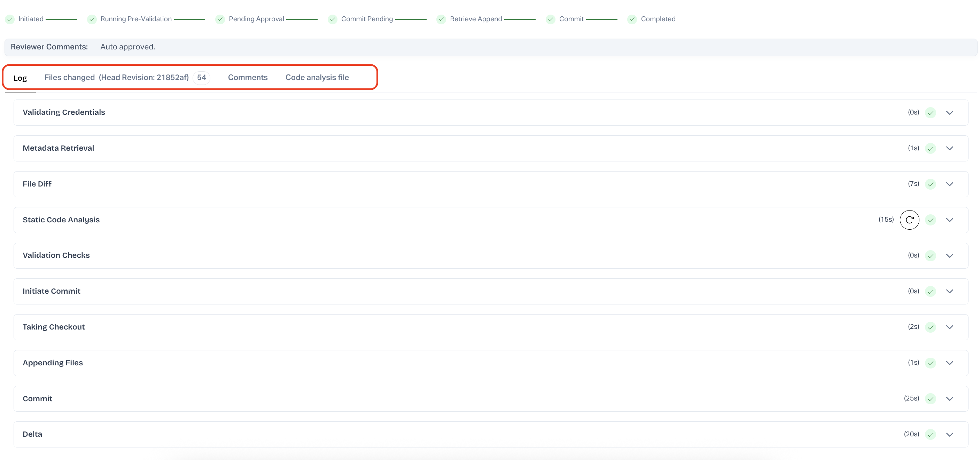This screenshot has height=460, width=980.
Task: Expand the Taking Checkout log chevron
Action: [x=950, y=327]
